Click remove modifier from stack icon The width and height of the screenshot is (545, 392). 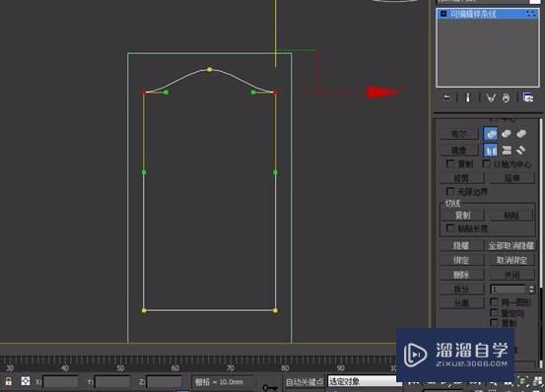tap(507, 98)
